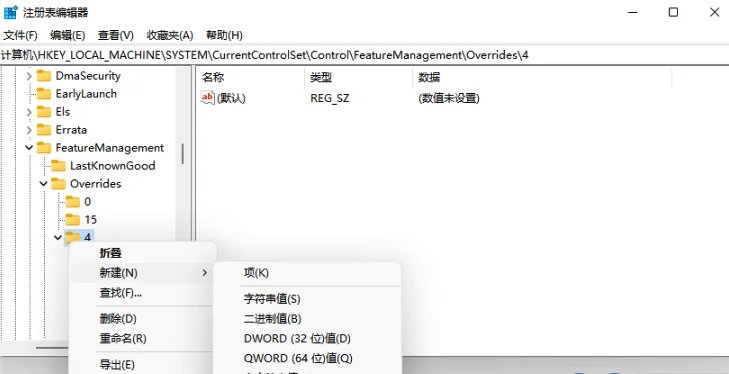
Task: Select the Els key label
Action: click(x=62, y=112)
